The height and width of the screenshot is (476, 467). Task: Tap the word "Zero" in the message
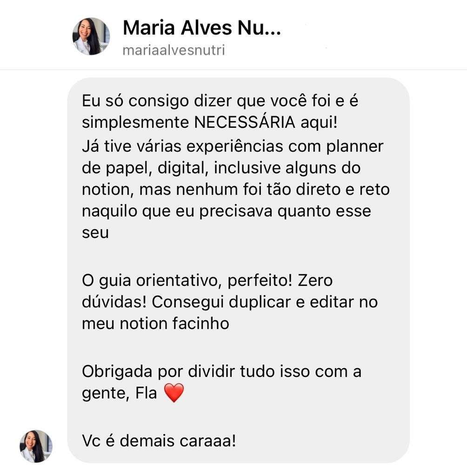[x=315, y=280]
